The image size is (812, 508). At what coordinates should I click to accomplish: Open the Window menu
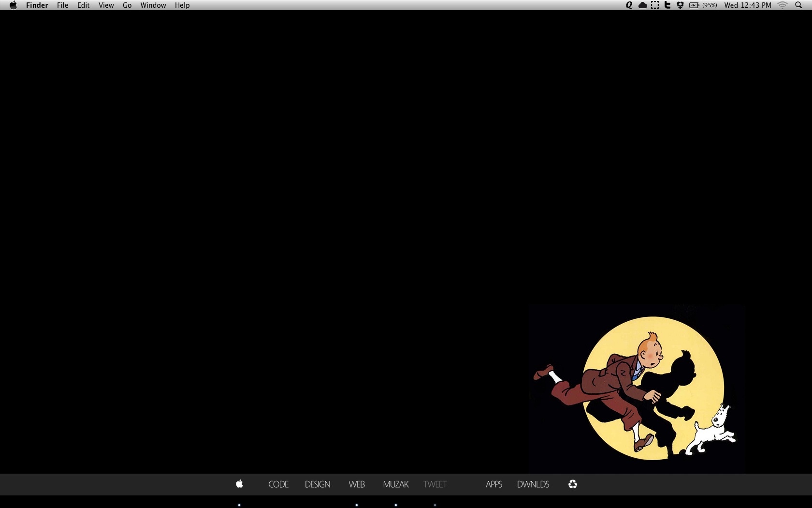pyautogui.click(x=153, y=5)
